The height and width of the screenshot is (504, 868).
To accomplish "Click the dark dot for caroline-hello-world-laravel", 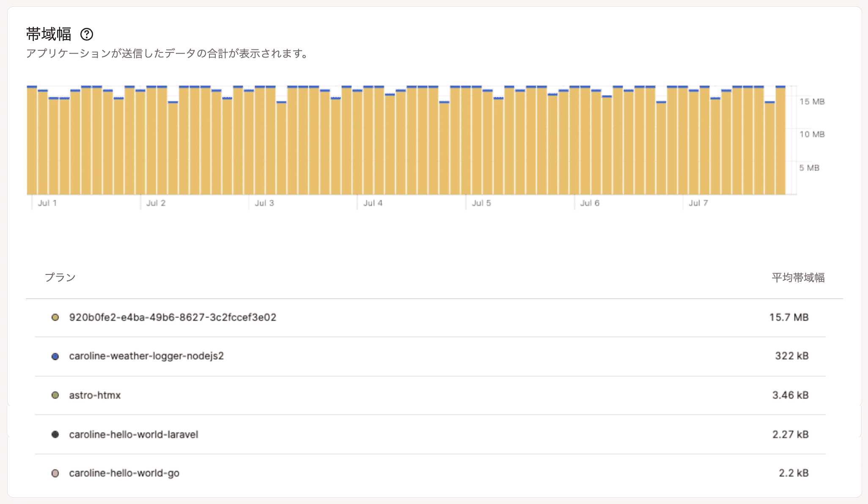I will 55,434.
